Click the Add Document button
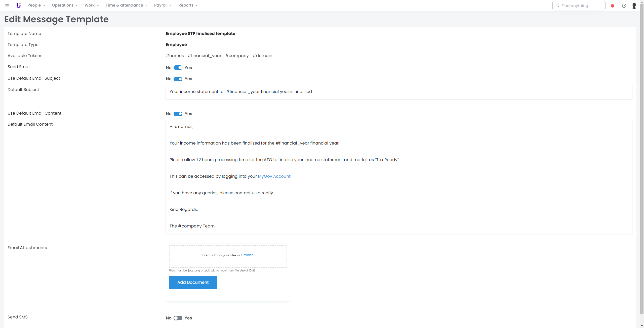This screenshot has width=644, height=328. coord(193,282)
